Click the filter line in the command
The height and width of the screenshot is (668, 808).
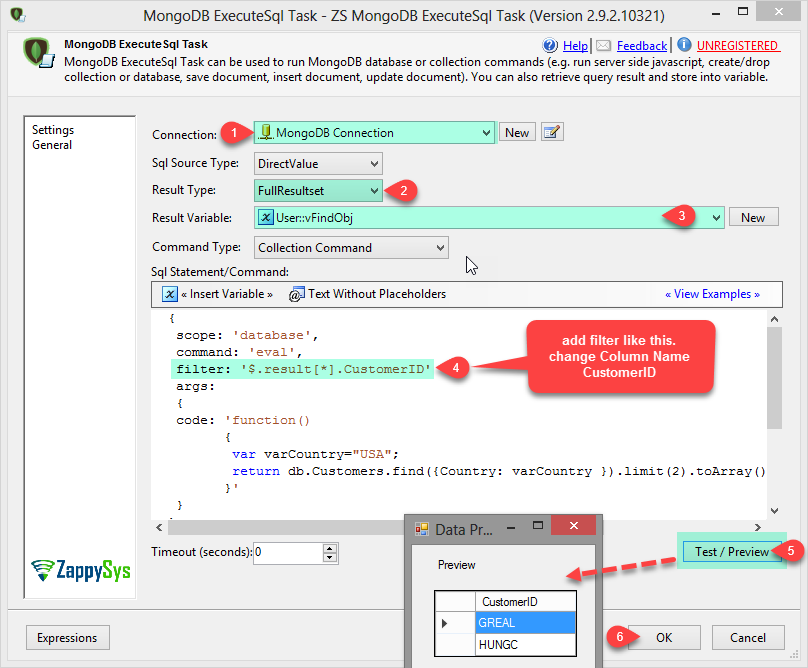click(302, 369)
